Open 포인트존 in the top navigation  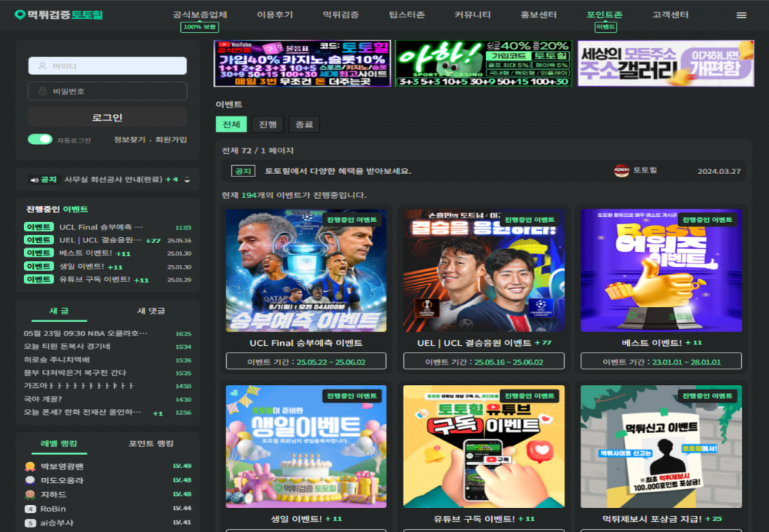[605, 15]
